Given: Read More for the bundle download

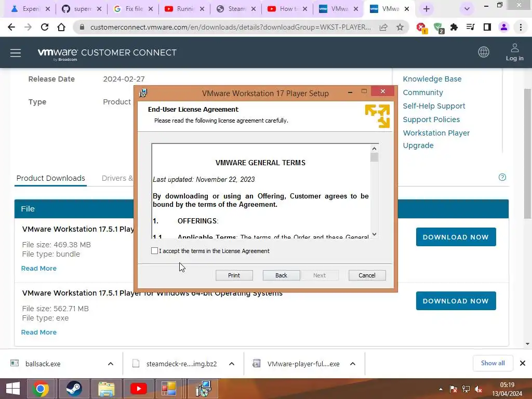Looking at the screenshot, I should (x=38, y=269).
